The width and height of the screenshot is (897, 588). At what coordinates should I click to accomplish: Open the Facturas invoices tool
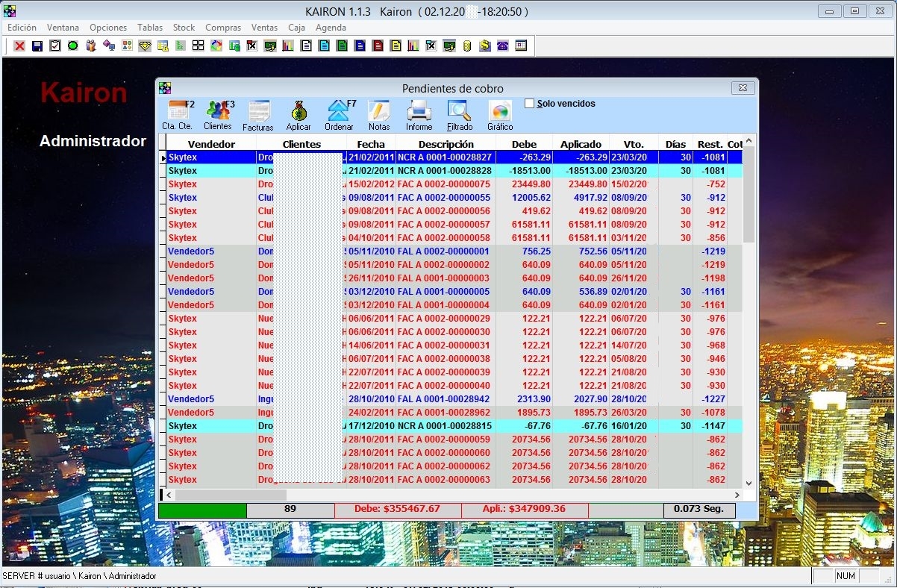click(x=258, y=116)
